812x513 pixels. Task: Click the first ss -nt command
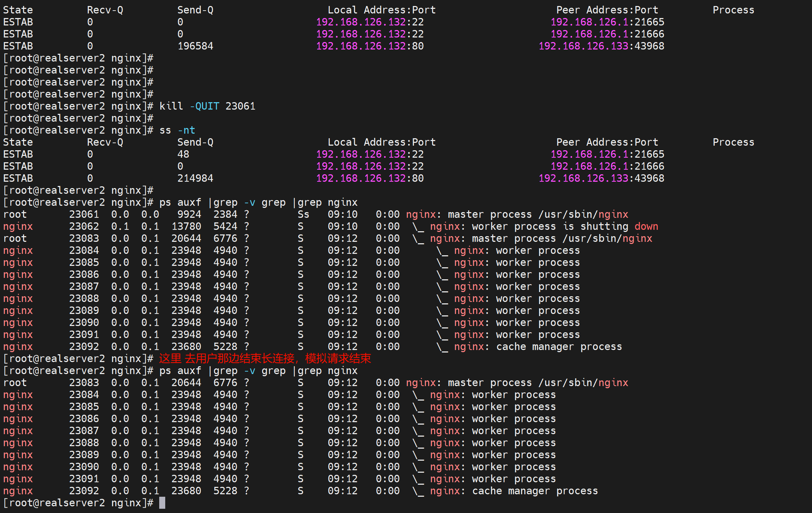coord(177,130)
